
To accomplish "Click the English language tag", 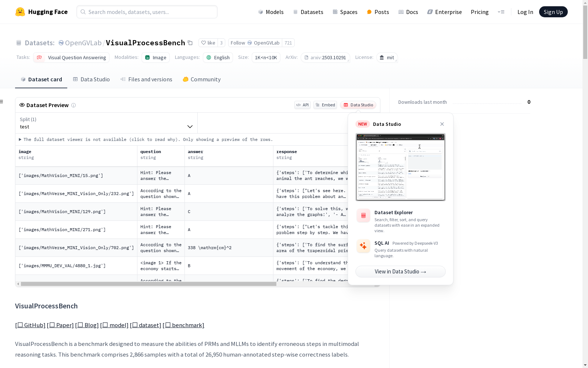I will (218, 57).
